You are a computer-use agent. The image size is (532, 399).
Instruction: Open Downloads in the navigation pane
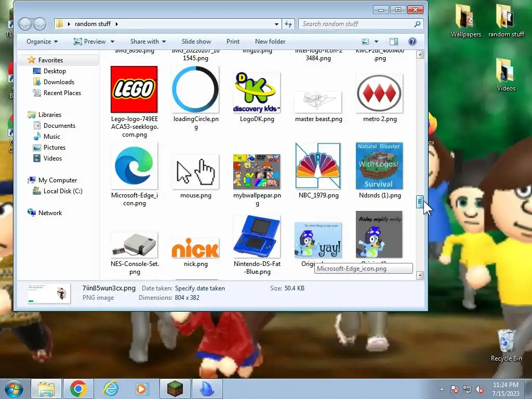(59, 82)
